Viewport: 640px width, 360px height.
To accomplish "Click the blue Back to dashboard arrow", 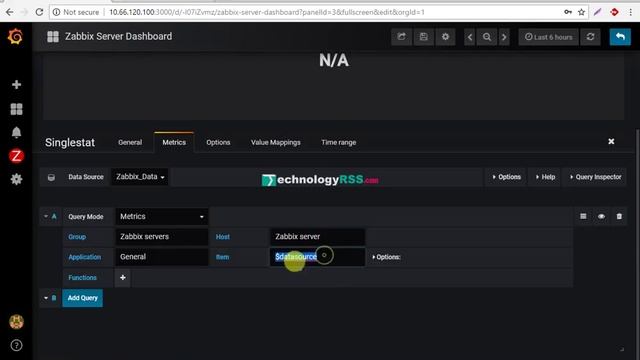I will [x=620, y=37].
